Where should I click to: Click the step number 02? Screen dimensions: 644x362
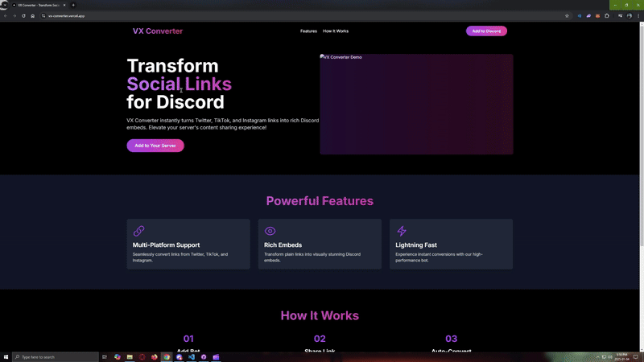pyautogui.click(x=320, y=339)
